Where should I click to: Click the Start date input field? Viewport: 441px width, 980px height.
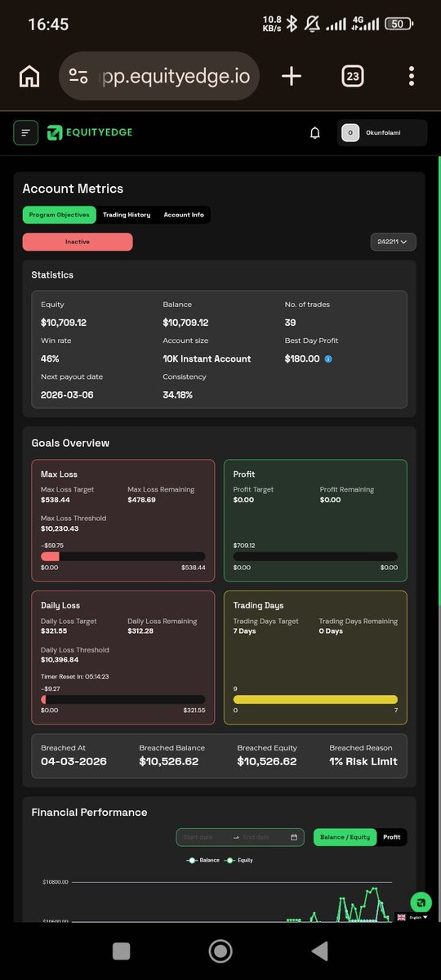(x=203, y=837)
